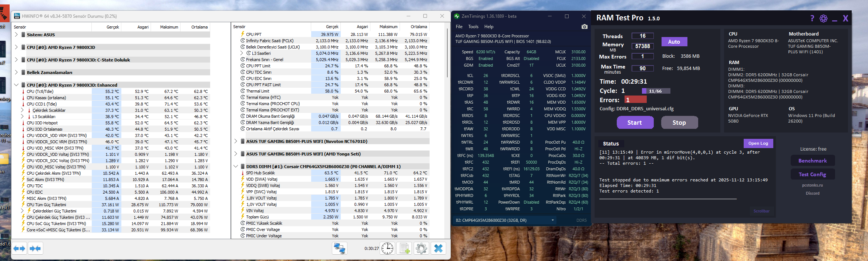Click Open Log button in Status

point(758,143)
